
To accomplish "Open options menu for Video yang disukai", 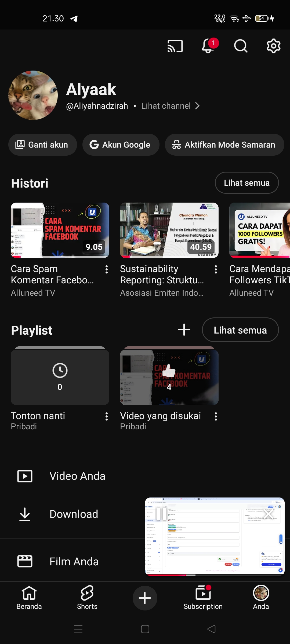I will point(216,416).
